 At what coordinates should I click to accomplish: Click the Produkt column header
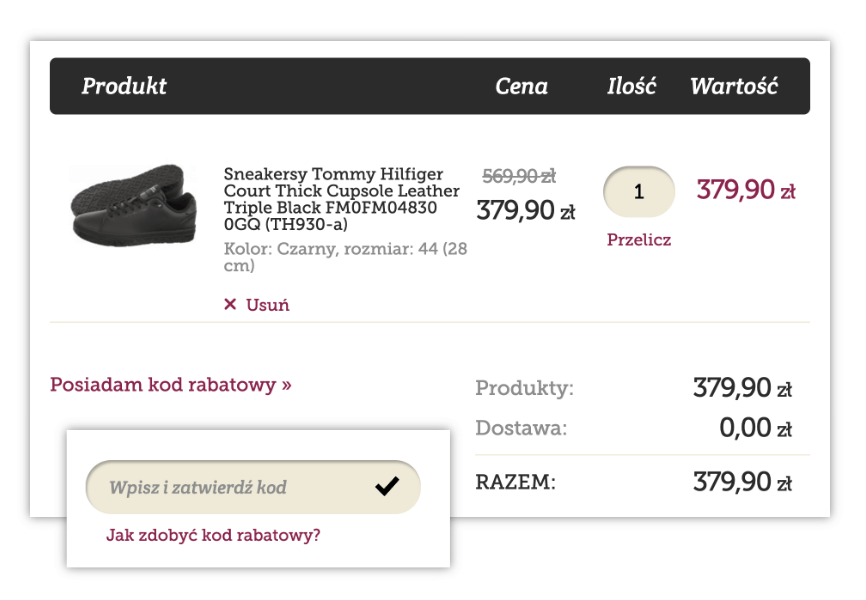click(x=124, y=86)
